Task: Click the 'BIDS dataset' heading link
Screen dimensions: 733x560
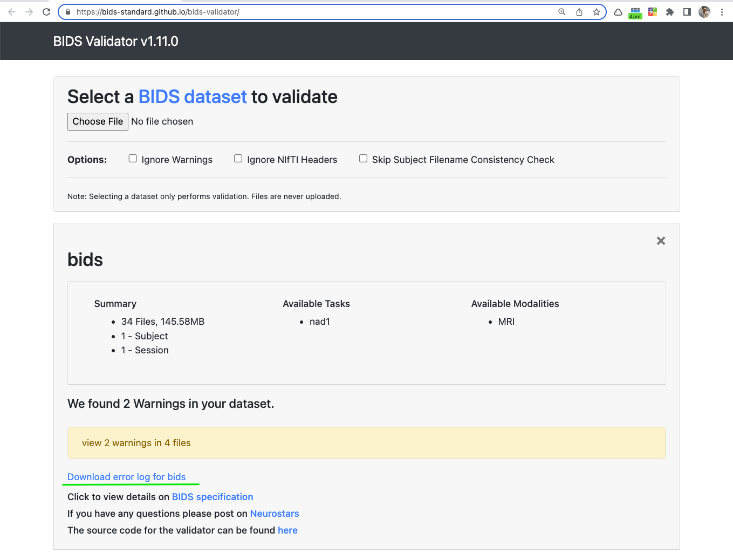Action: pos(193,97)
